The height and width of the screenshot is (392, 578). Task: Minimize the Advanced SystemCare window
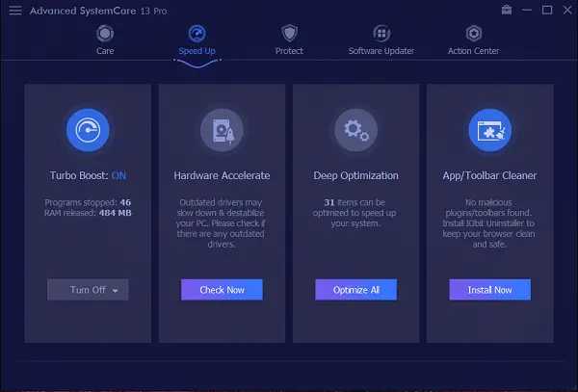tap(527, 10)
